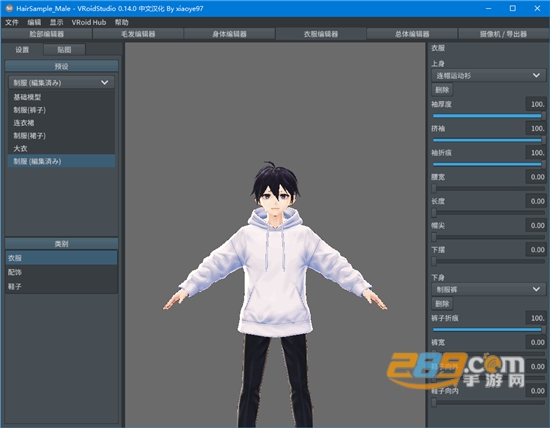This screenshot has height=428, width=550.
Task: Click the VRoidStudio app icon in title bar
Action: point(9,8)
